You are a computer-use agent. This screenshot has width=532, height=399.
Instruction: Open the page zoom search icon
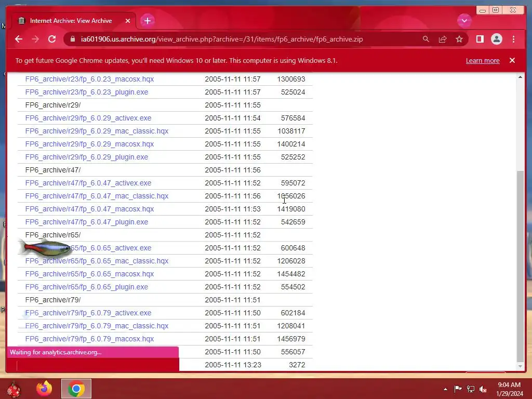click(426, 39)
